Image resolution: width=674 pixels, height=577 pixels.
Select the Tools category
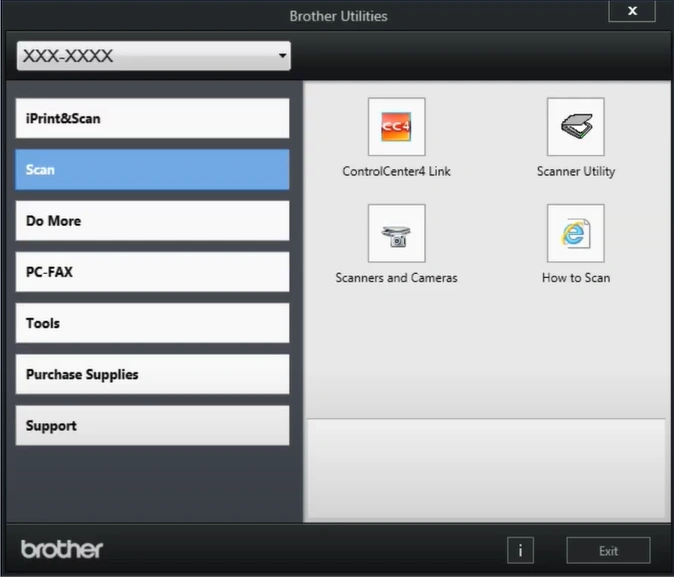tap(153, 323)
